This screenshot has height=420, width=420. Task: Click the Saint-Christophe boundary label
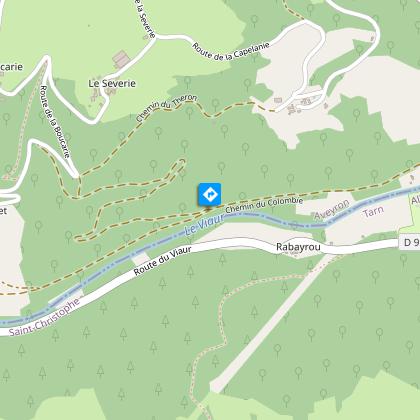(44, 317)
